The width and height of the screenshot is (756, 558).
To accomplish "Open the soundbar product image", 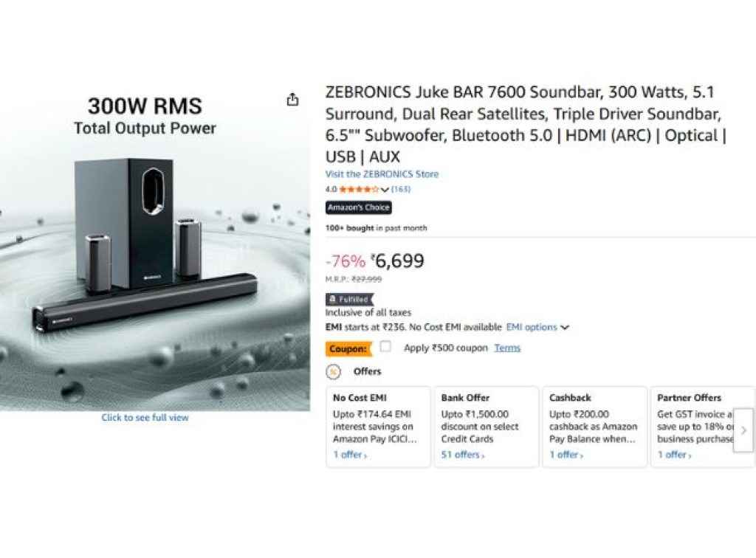I will tap(155, 251).
